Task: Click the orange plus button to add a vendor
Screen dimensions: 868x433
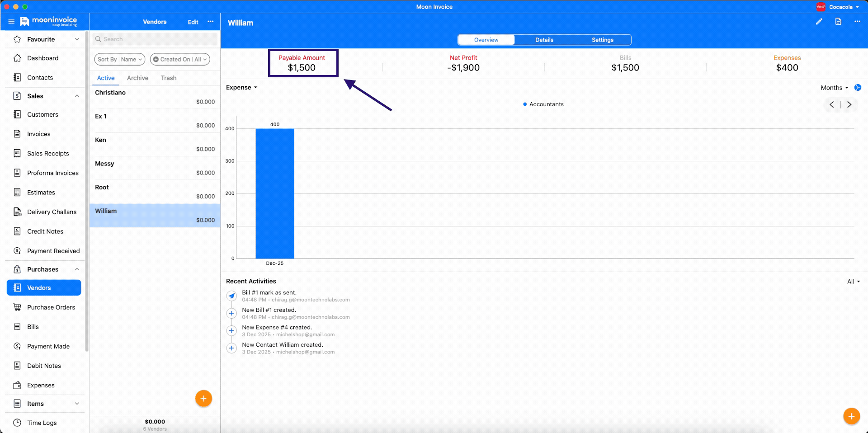Action: click(x=203, y=398)
